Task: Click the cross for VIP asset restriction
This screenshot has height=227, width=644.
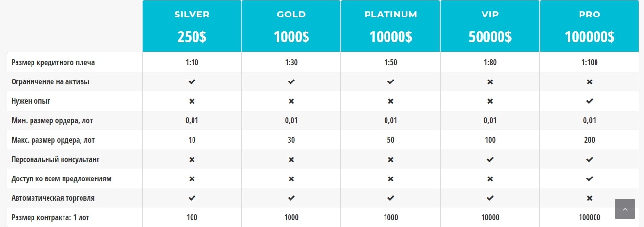Action: click(490, 82)
